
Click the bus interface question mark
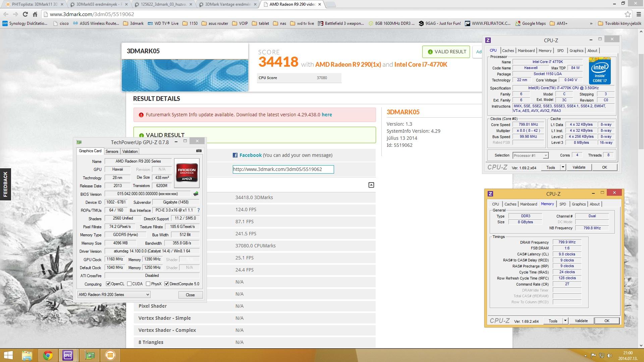pos(199,210)
